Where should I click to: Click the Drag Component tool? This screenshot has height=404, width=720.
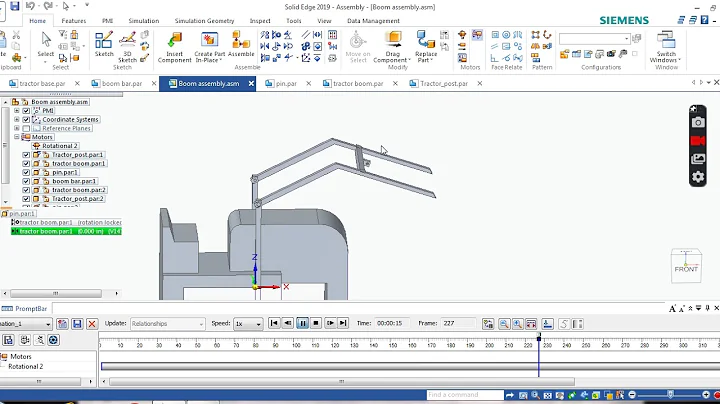[x=392, y=47]
